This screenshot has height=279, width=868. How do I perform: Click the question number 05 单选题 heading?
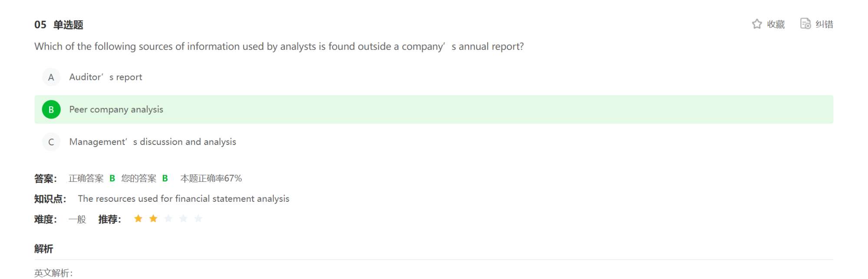pos(59,25)
